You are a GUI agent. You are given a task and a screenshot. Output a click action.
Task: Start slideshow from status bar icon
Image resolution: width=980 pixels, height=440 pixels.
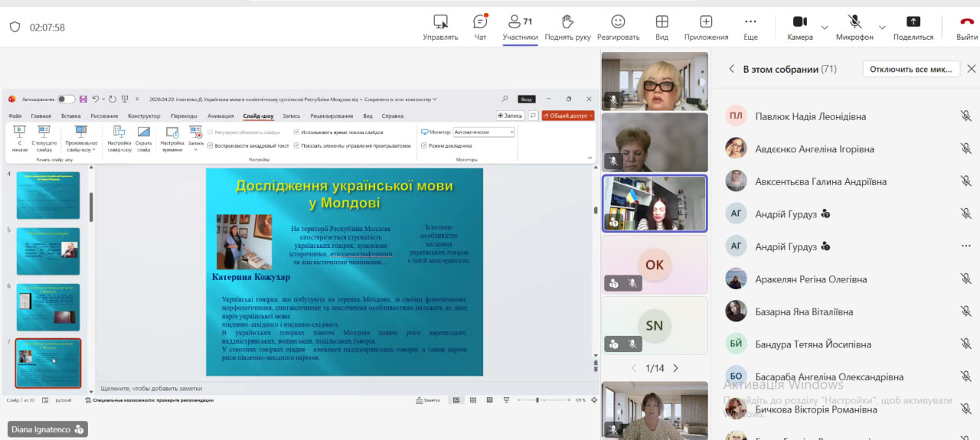506,399
